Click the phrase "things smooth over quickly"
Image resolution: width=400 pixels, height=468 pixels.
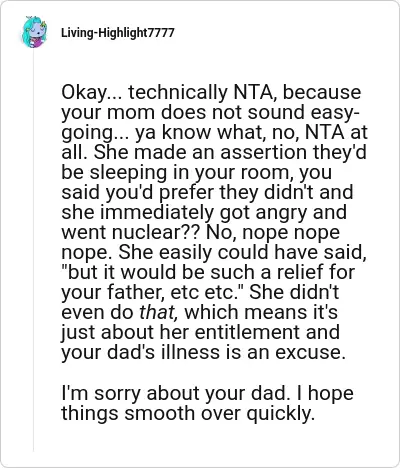pos(188,413)
